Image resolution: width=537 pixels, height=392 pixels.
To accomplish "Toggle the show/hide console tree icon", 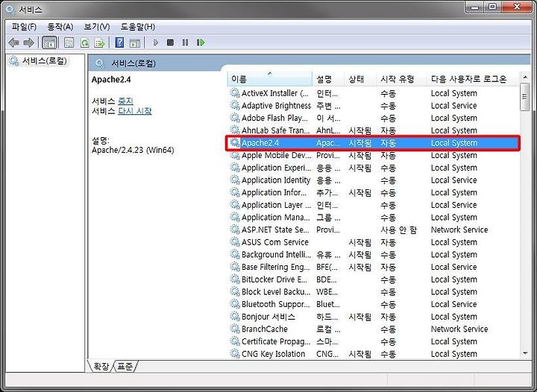I will (x=49, y=42).
